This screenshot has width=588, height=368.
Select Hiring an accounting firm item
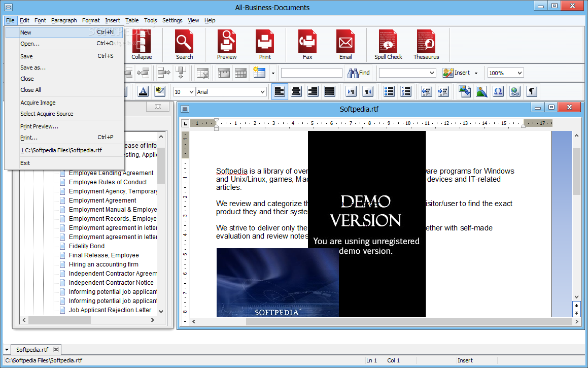click(103, 264)
